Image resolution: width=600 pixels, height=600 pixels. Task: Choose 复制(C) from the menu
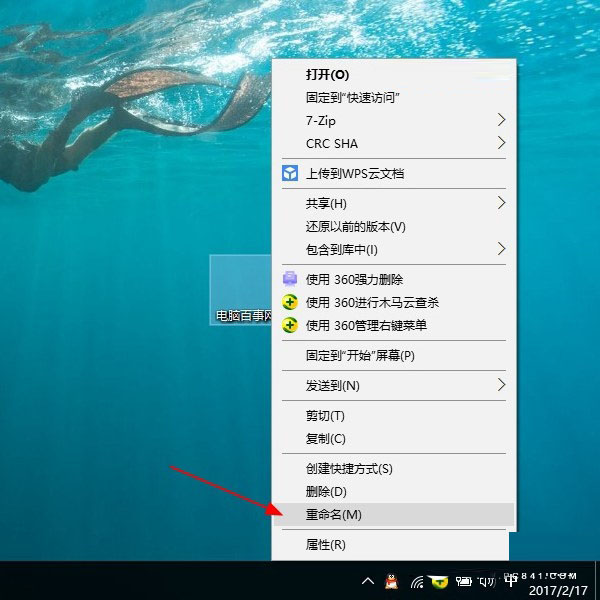394,439
